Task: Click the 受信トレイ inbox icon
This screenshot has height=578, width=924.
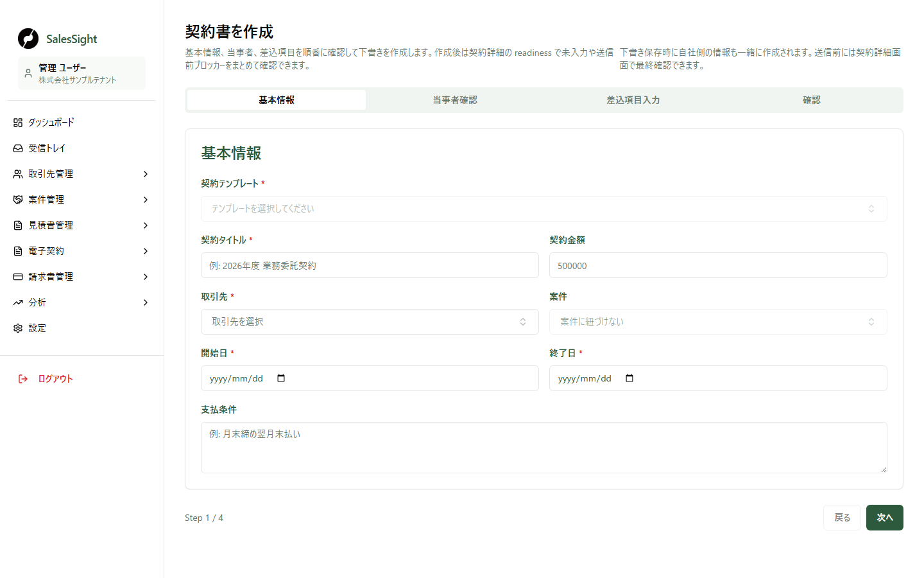Action: pos(18,148)
